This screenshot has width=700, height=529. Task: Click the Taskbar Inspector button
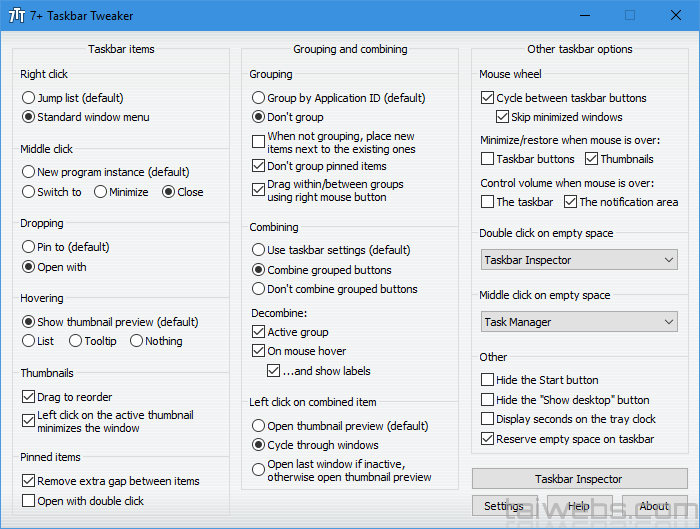coord(578,479)
